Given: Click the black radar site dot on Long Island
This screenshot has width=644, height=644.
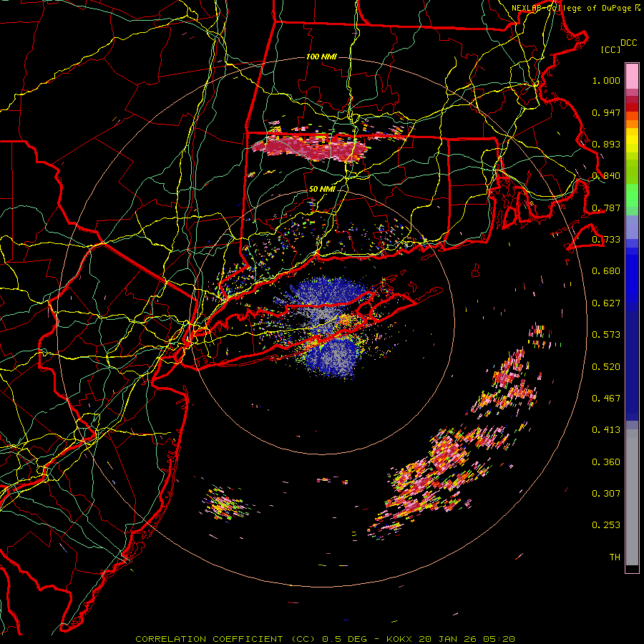Looking at the screenshot, I should (323, 321).
